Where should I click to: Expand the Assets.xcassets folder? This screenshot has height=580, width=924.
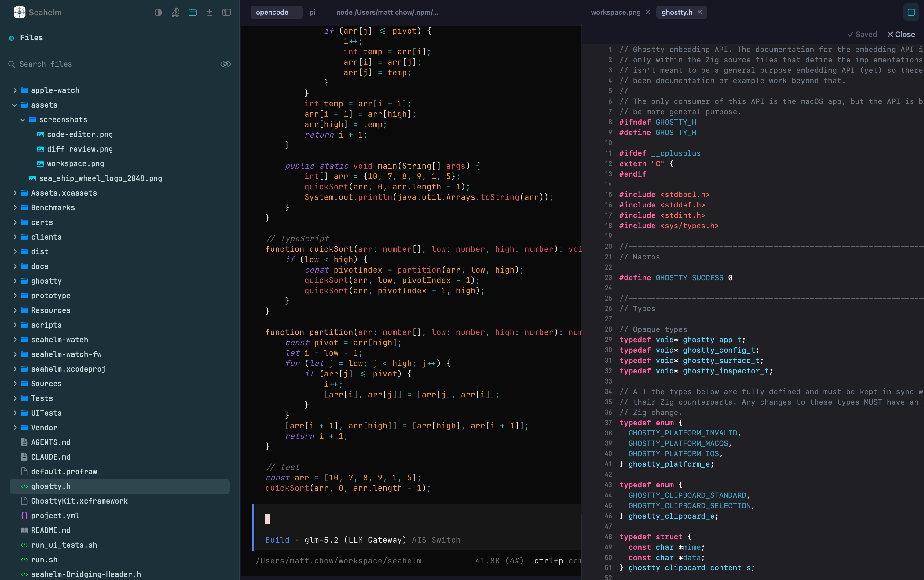15,193
